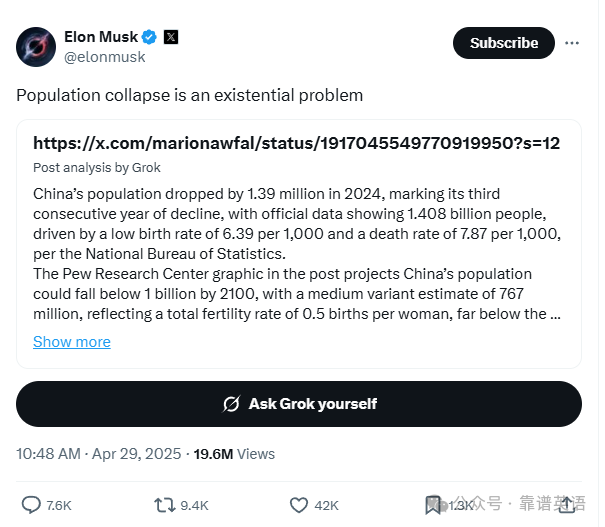Open Elon Musk's profile avatar
605x527 pixels.
[36, 47]
